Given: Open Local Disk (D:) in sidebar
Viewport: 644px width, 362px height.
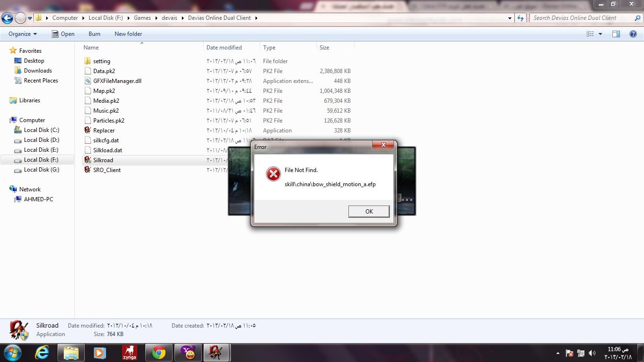Looking at the screenshot, I should tap(41, 140).
